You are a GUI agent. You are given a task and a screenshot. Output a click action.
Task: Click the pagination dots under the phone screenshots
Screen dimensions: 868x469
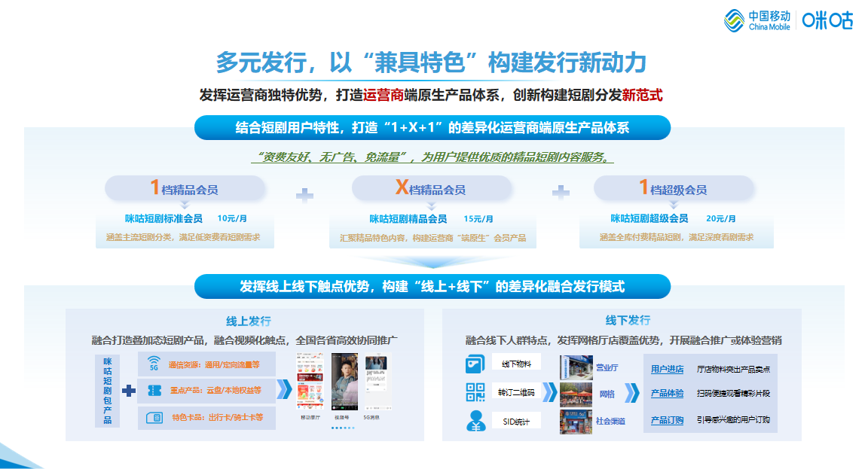coord(343,428)
